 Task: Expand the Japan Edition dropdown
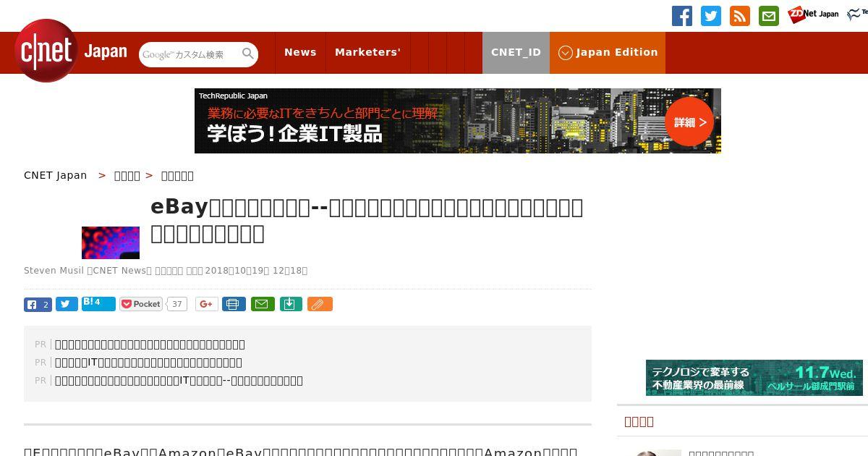(x=608, y=52)
